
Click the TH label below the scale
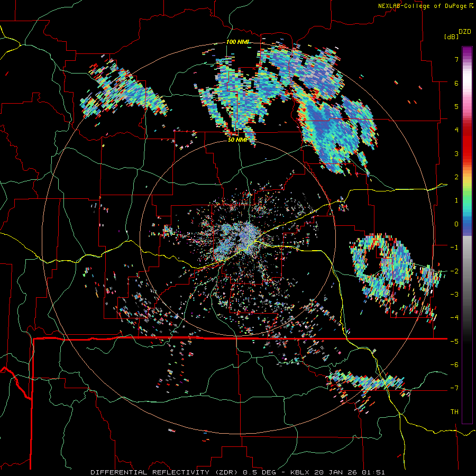[x=454, y=412]
